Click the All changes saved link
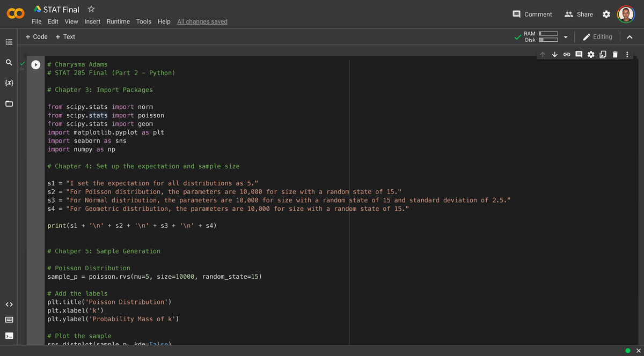The height and width of the screenshot is (356, 644). [202, 21]
